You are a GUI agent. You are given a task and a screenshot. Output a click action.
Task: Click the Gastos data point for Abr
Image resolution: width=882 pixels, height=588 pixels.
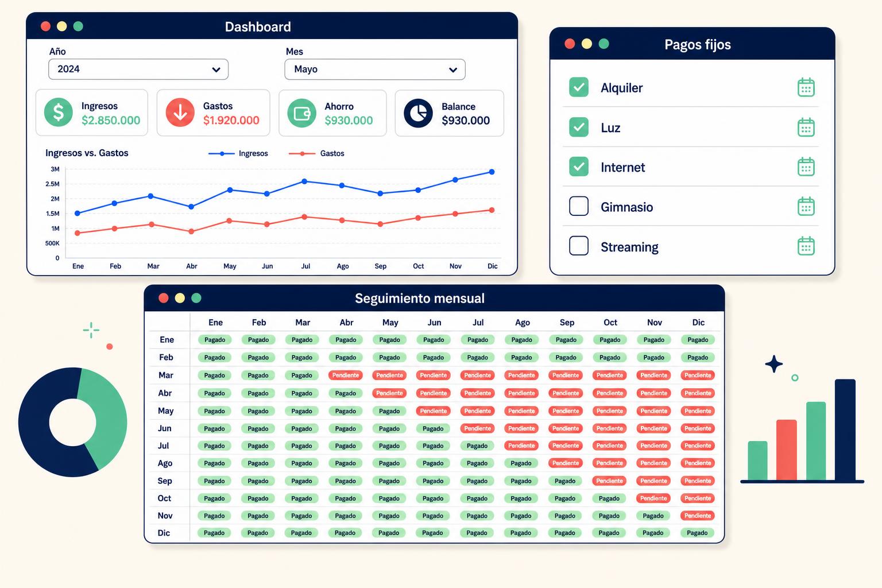[x=191, y=231]
